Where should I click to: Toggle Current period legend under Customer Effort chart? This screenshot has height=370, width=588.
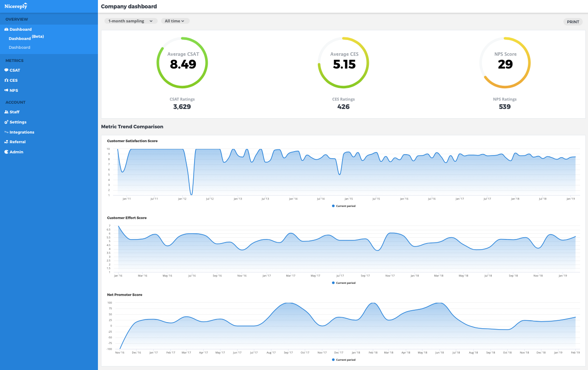coord(343,283)
